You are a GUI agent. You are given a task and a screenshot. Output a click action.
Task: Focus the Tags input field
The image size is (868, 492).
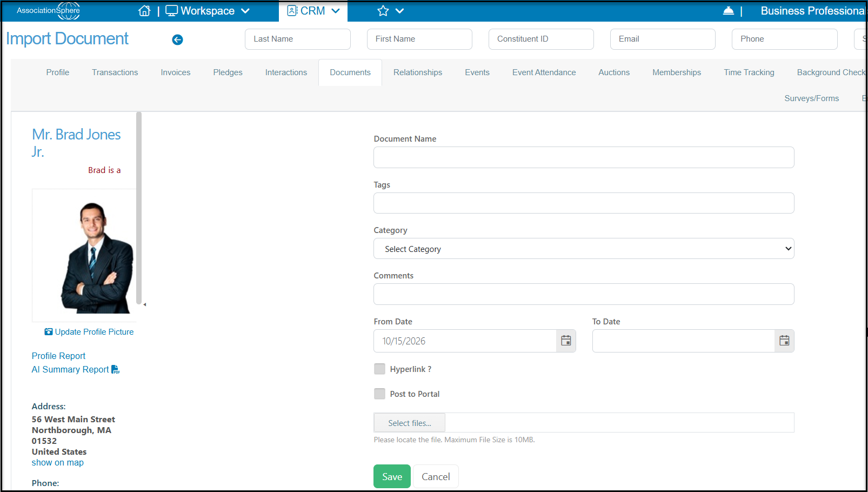coord(584,203)
